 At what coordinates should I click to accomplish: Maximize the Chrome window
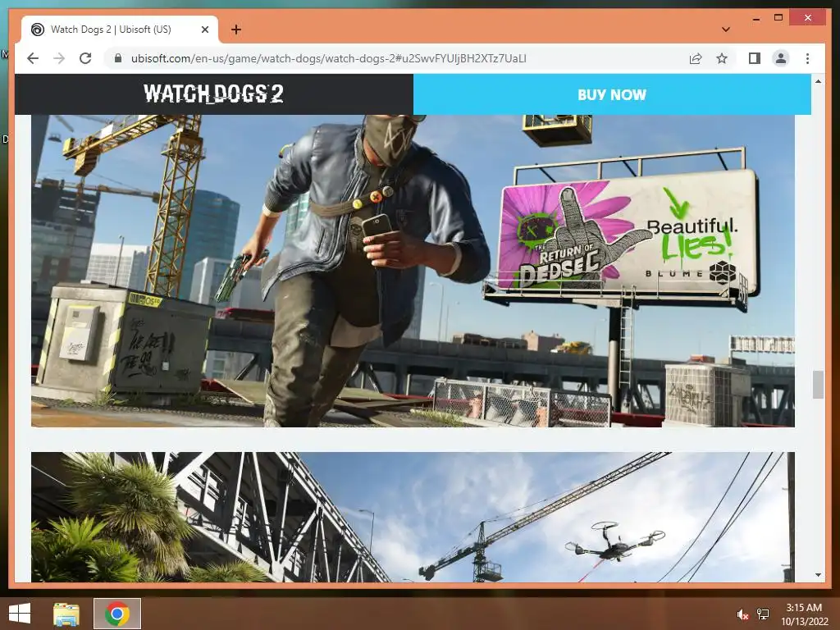tap(778, 18)
